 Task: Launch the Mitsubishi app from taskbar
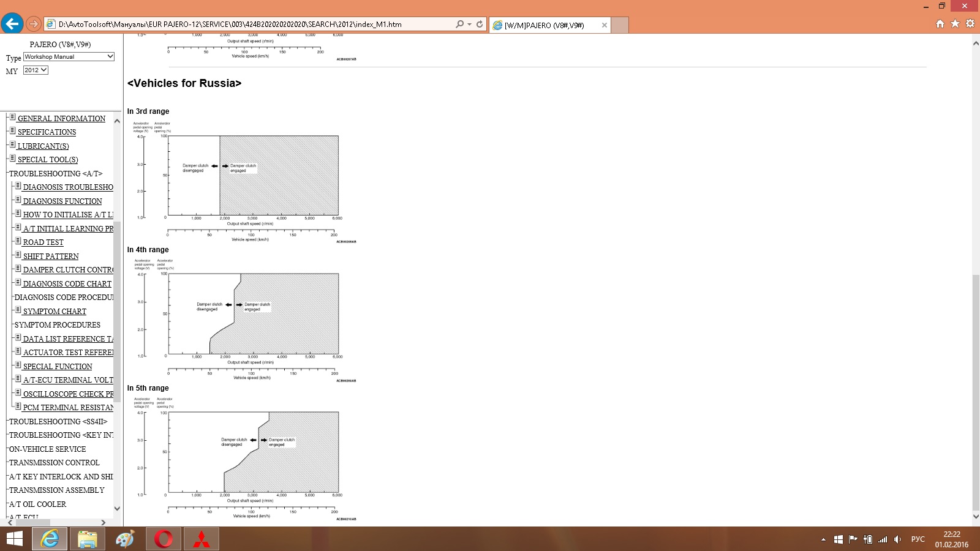(x=202, y=539)
